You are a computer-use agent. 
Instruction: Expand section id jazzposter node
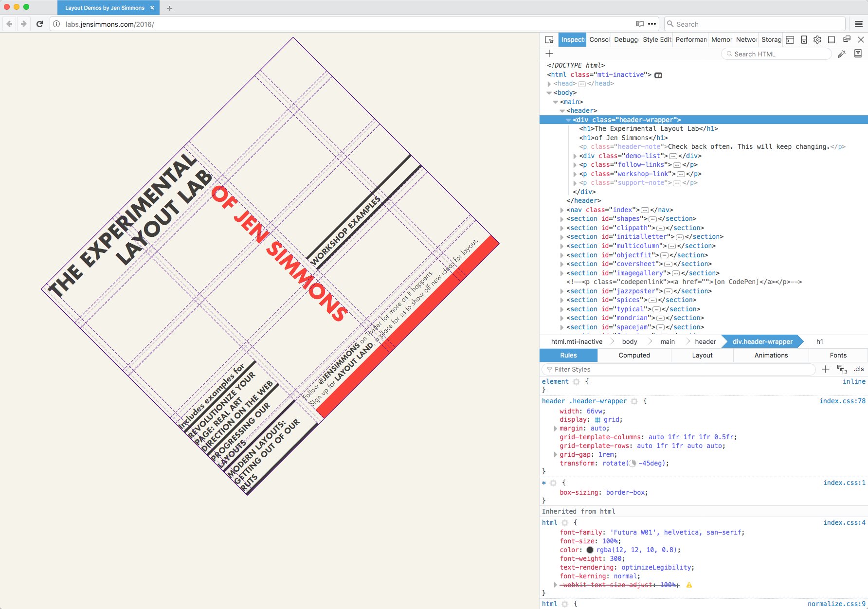tap(562, 291)
